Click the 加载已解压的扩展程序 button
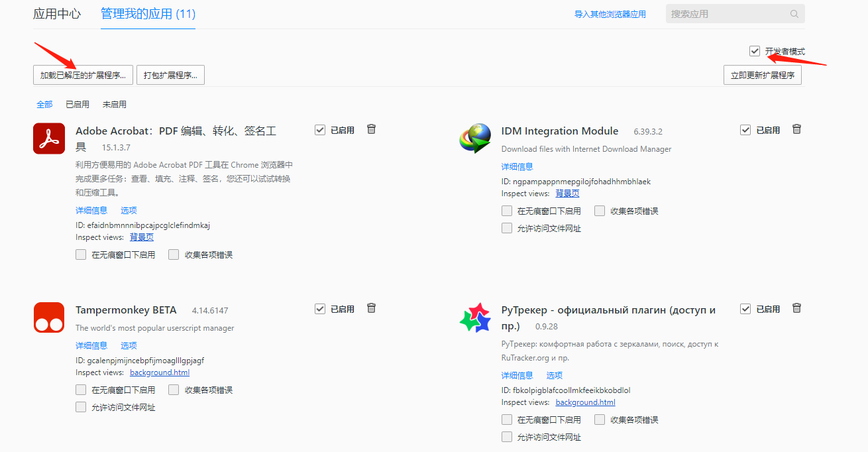The width and height of the screenshot is (868, 452). (x=83, y=74)
